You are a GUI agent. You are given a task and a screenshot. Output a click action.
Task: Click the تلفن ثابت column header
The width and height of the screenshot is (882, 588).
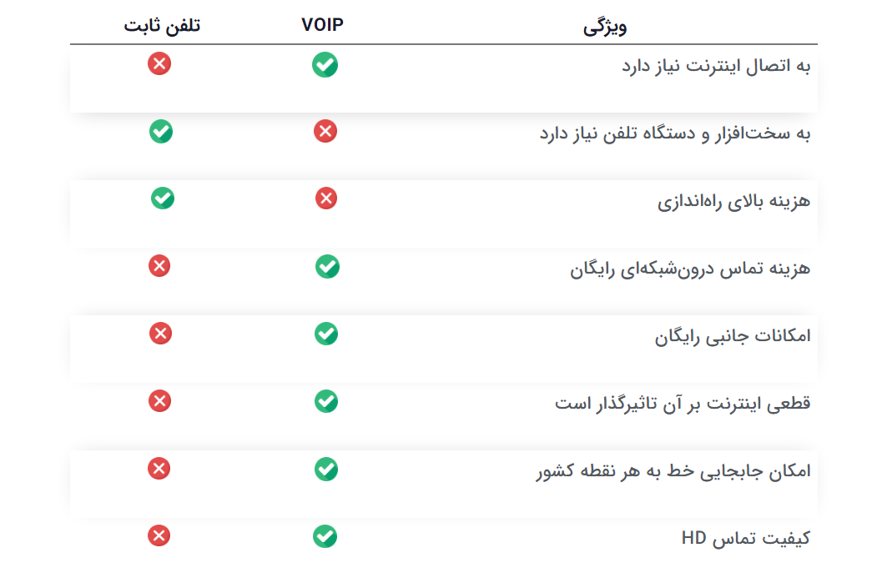[162, 25]
